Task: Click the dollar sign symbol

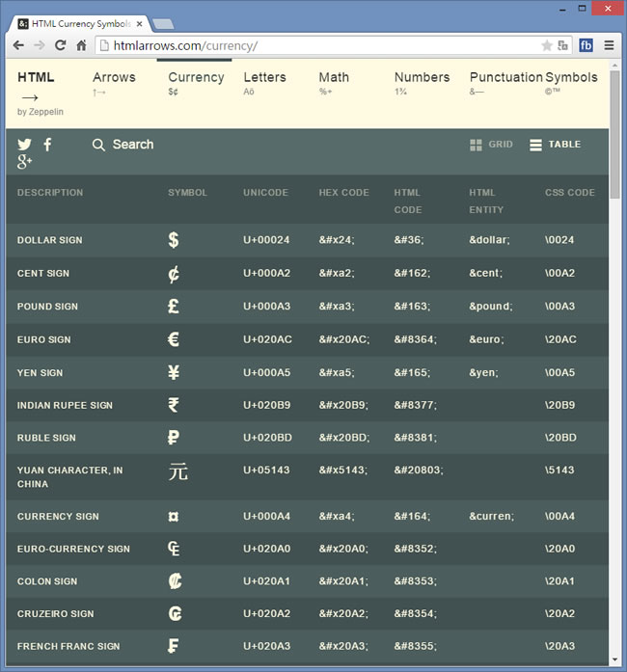Action: (x=174, y=240)
